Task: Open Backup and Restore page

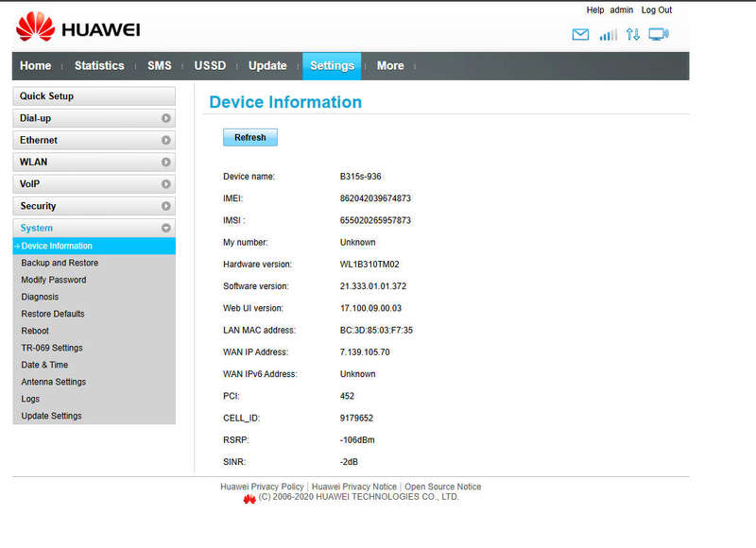Action: (x=60, y=263)
